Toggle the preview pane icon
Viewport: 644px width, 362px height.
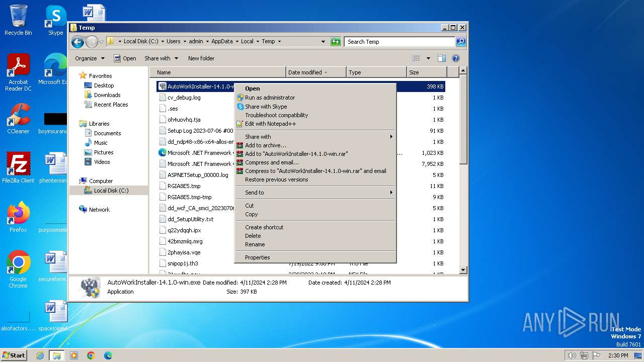coord(441,58)
